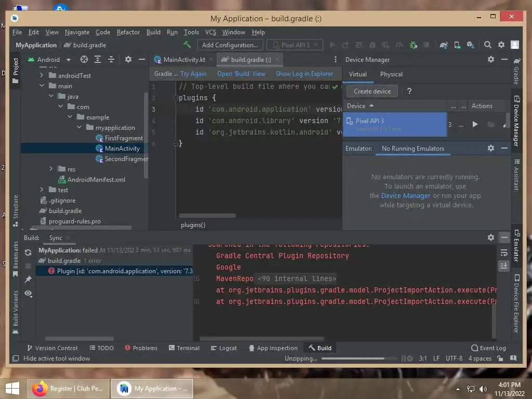
Task: Open the Build menu
Action: (153, 32)
